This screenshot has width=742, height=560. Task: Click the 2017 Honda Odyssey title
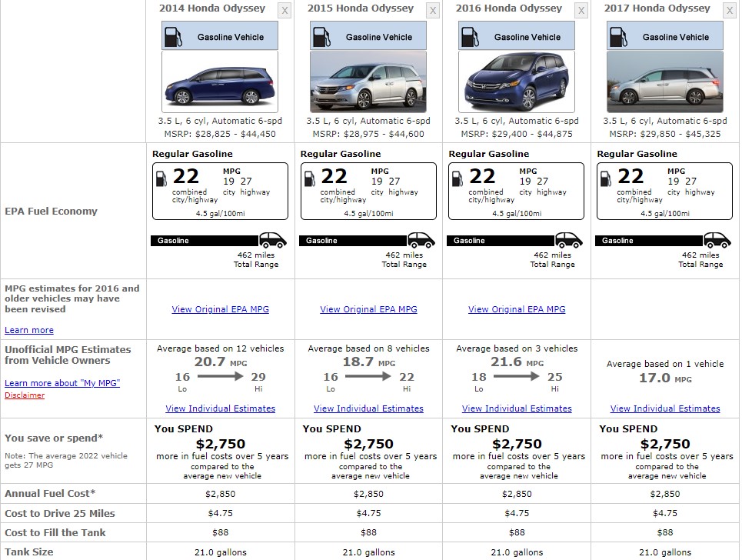(657, 8)
